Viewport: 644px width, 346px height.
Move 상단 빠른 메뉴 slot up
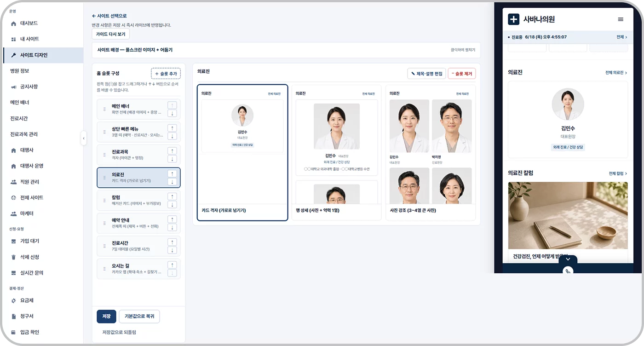coord(172,128)
